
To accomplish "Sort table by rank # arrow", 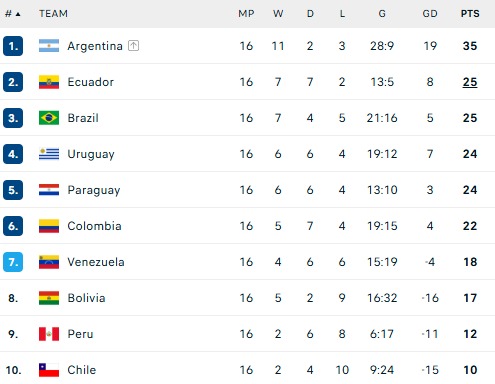I will [13, 14].
